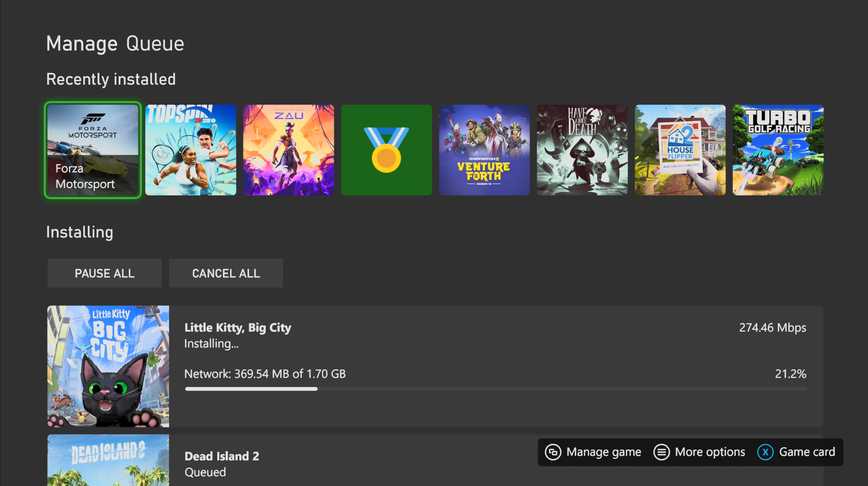Click the Little Kitty, Big City title
This screenshot has height=486, width=868.
point(238,328)
